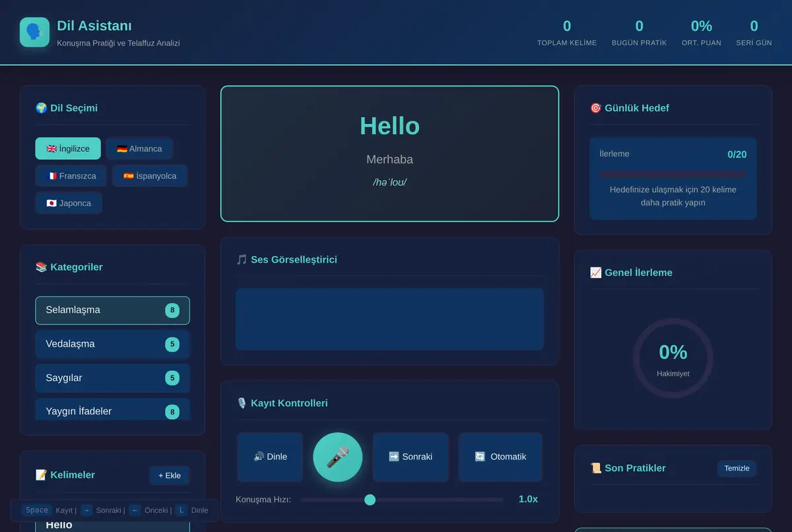
Task: Start recording with the microphone button
Action: tap(338, 457)
